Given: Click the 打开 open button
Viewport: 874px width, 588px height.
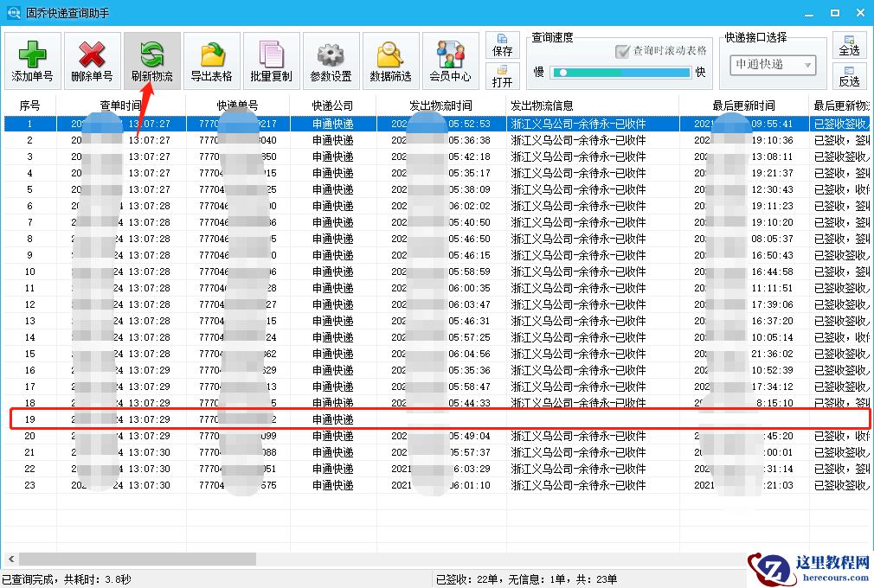Looking at the screenshot, I should tap(503, 76).
